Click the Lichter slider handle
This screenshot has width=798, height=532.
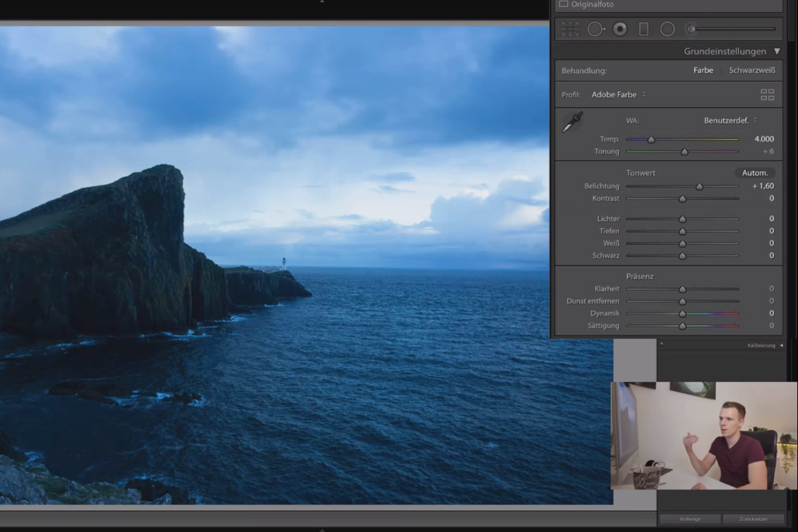coord(682,219)
